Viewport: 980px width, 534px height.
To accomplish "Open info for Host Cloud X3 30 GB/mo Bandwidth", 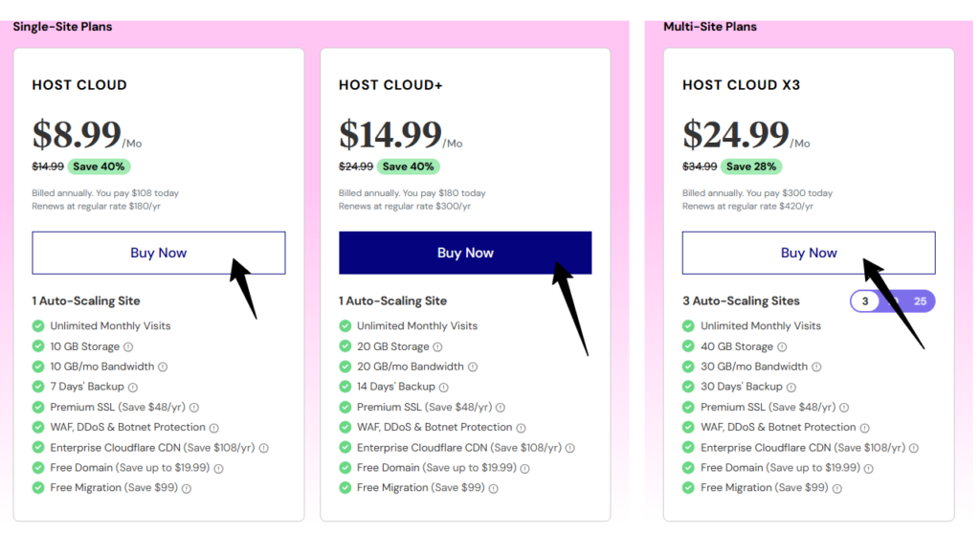I will tap(816, 367).
